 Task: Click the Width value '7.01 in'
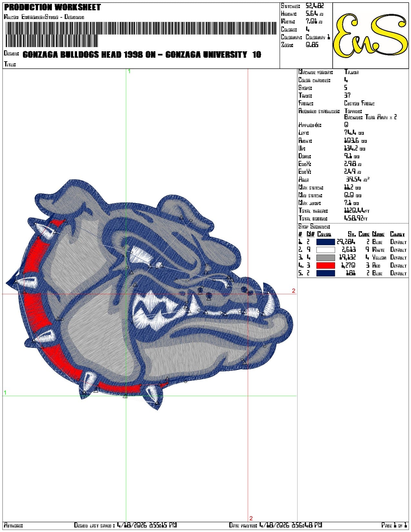pyautogui.click(x=314, y=21)
